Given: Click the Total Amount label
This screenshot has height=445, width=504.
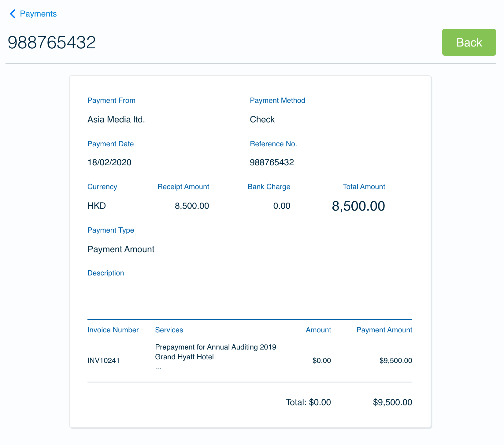Looking at the screenshot, I should [x=364, y=187].
